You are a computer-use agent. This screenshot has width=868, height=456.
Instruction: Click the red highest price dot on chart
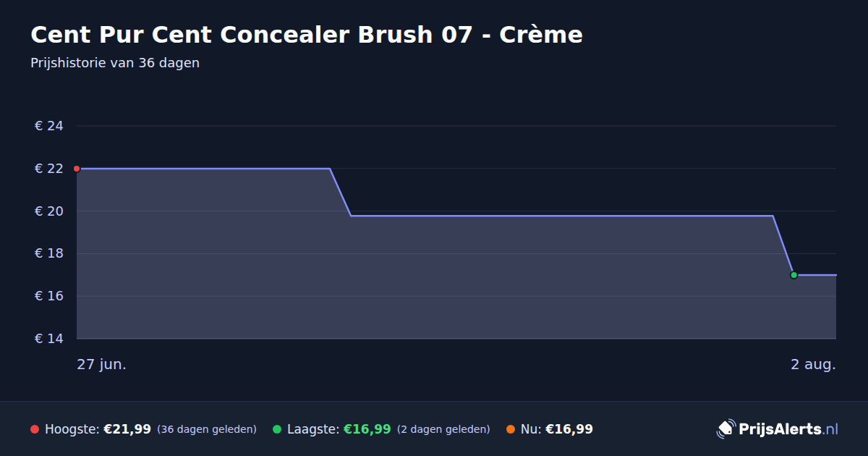(77, 169)
